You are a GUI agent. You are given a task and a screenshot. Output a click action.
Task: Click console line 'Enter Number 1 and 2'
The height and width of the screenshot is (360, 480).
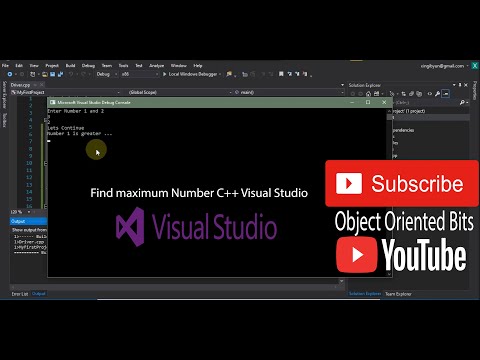[x=76, y=111]
